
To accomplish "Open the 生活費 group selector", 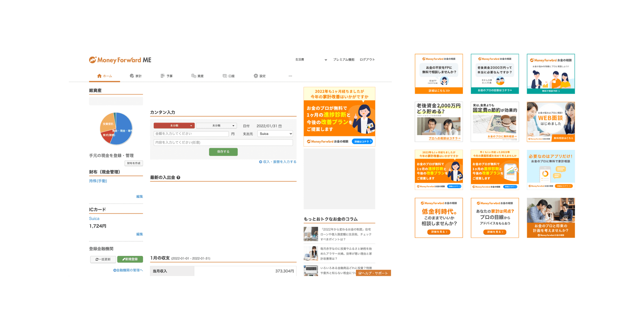I will point(311,60).
